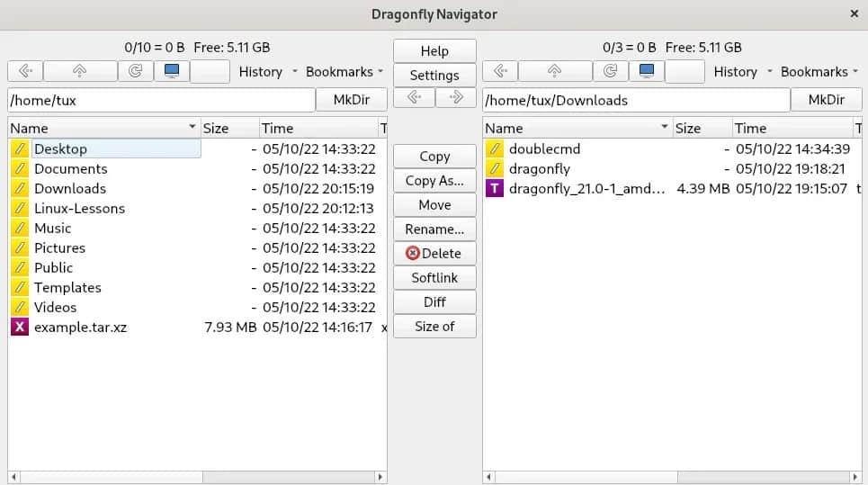Go up a directory in the right pane
Viewport: 868px width, 485px height.
(555, 71)
